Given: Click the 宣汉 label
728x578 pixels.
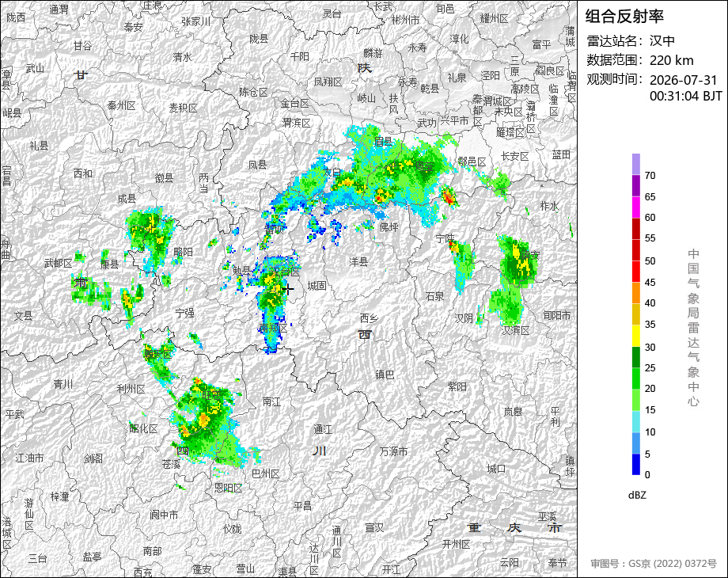Looking at the screenshot, I should [x=374, y=527].
